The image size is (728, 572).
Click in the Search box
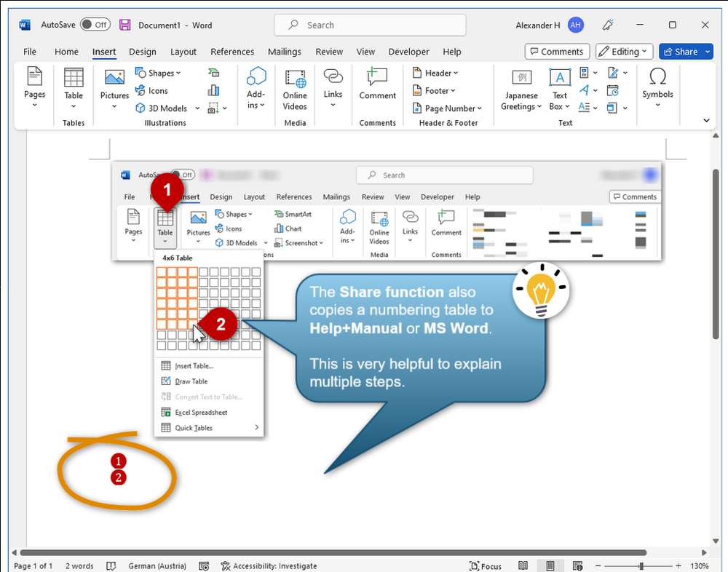[x=370, y=25]
